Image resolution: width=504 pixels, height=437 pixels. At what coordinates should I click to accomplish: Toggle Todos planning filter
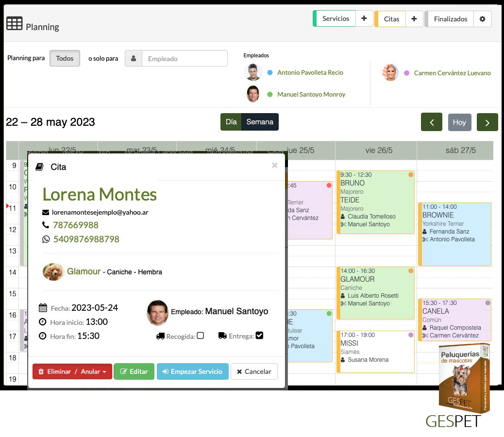65,58
